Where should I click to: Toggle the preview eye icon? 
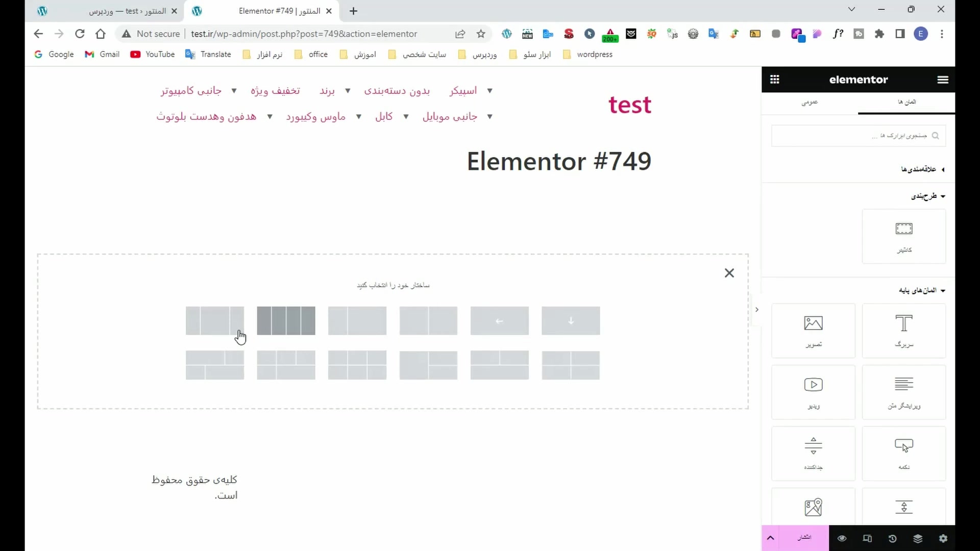842,538
